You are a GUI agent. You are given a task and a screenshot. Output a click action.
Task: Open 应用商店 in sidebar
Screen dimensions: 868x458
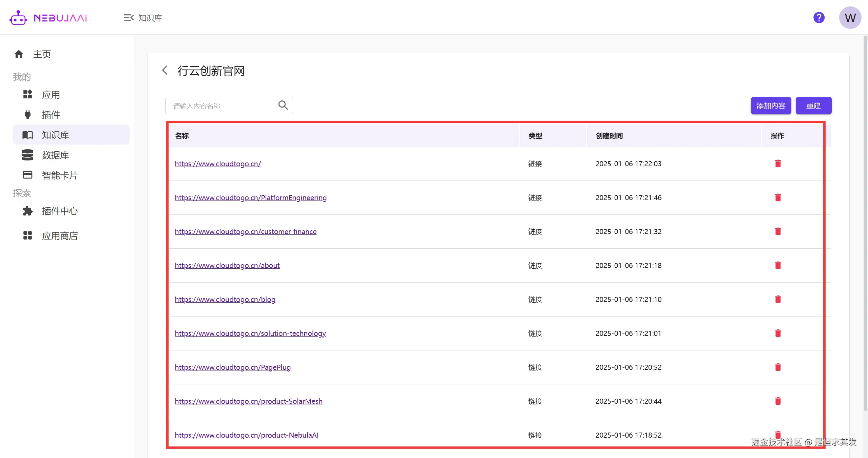[x=60, y=236]
